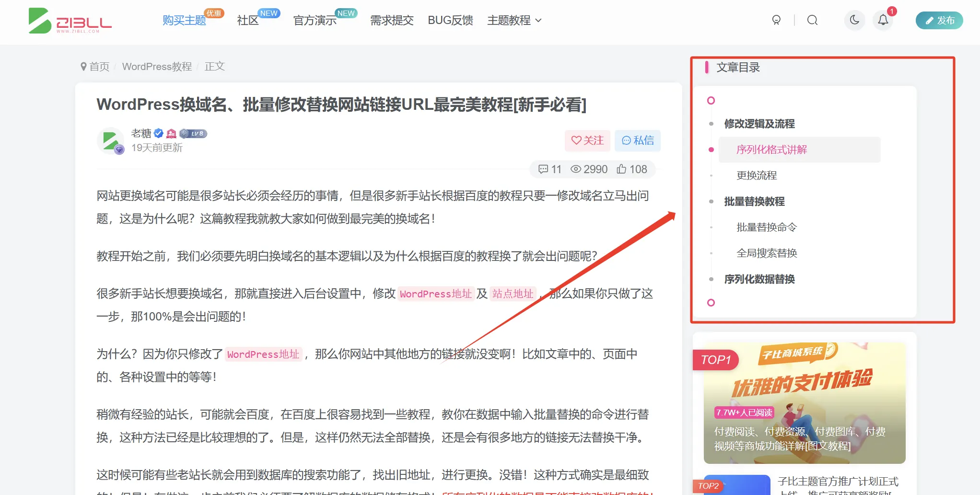Click the highlighted 站点地址 code text
Viewport: 980px width, 495px height.
point(513,294)
